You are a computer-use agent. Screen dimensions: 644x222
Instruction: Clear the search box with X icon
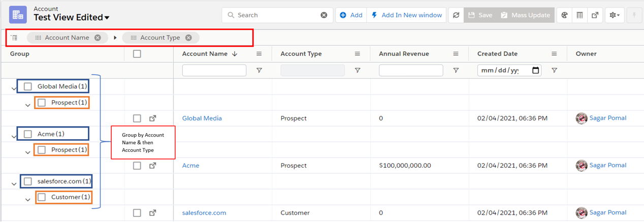pyautogui.click(x=324, y=15)
